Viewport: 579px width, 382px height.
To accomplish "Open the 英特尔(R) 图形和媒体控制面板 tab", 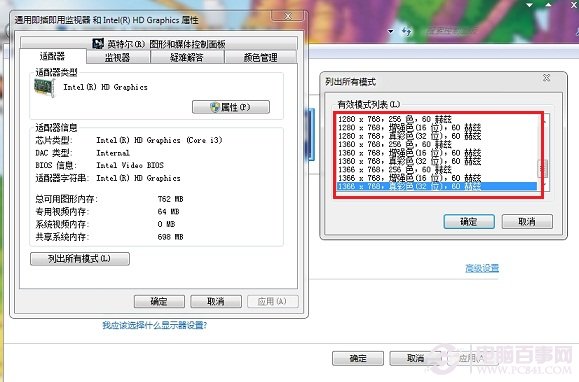I will (159, 44).
